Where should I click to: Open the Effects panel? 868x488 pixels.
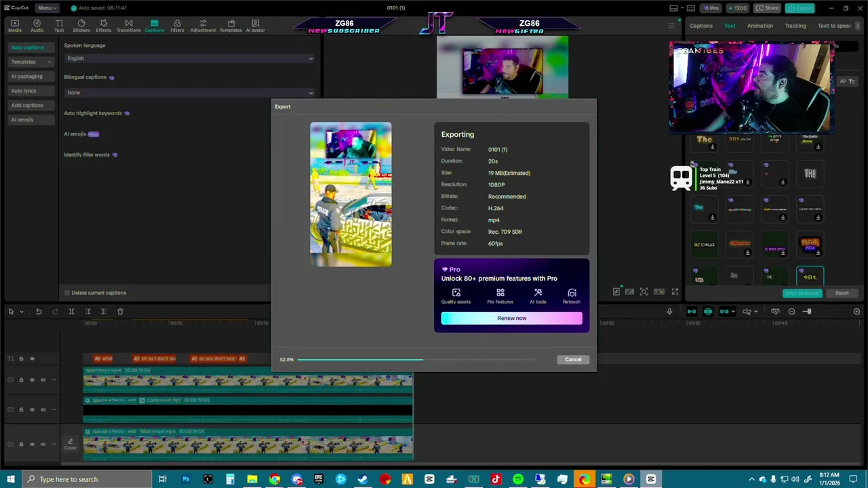pyautogui.click(x=103, y=26)
